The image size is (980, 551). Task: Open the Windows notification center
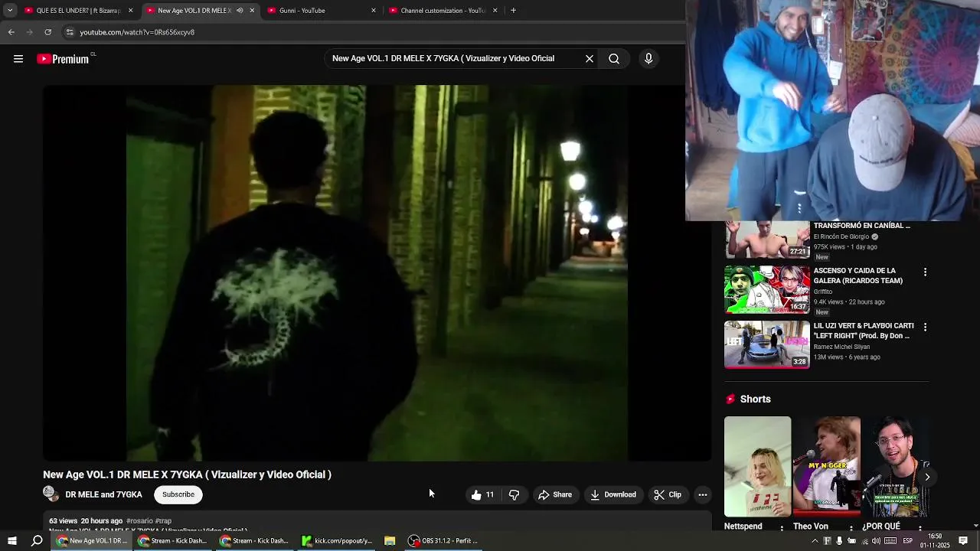(x=963, y=541)
